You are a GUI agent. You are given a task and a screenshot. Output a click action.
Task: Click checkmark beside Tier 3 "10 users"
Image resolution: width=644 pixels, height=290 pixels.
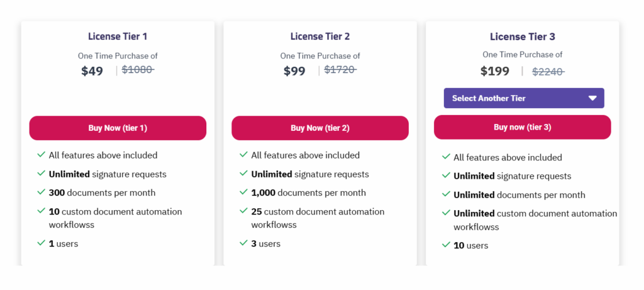point(446,245)
